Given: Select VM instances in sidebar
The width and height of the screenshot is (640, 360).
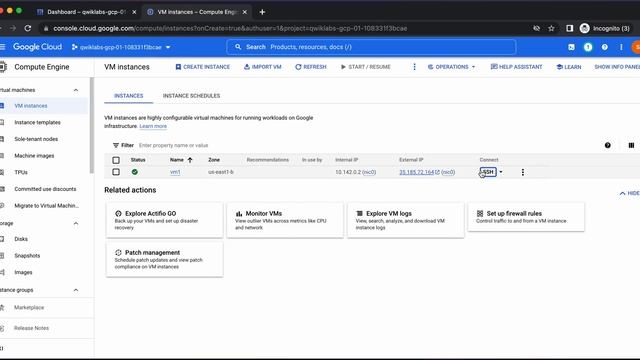Looking at the screenshot, I should click(44, 106).
